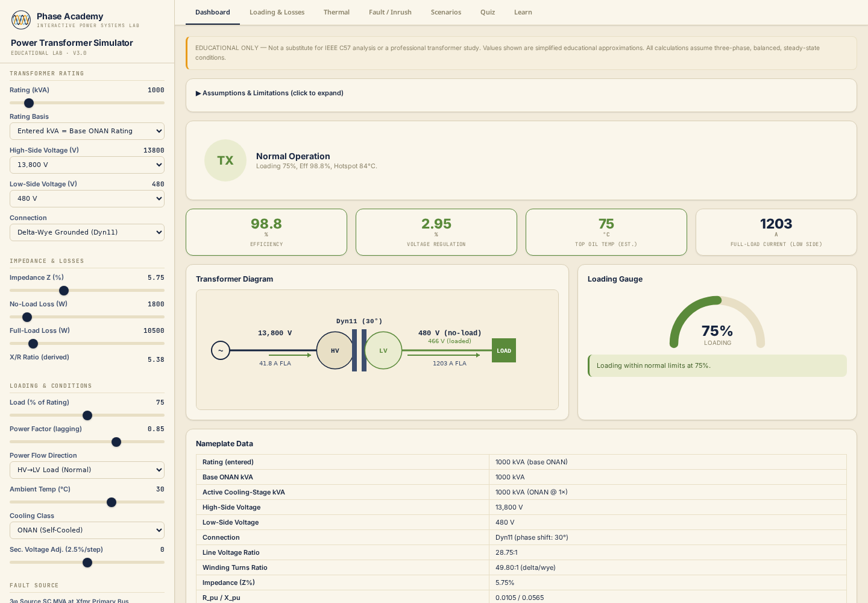Adjust the Load (% of Rating) slider
868x603 pixels.
[87, 415]
